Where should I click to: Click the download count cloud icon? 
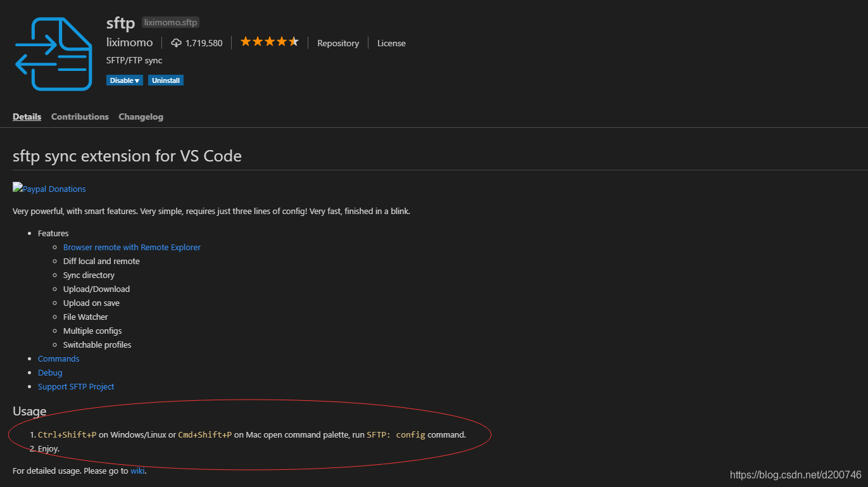[177, 43]
